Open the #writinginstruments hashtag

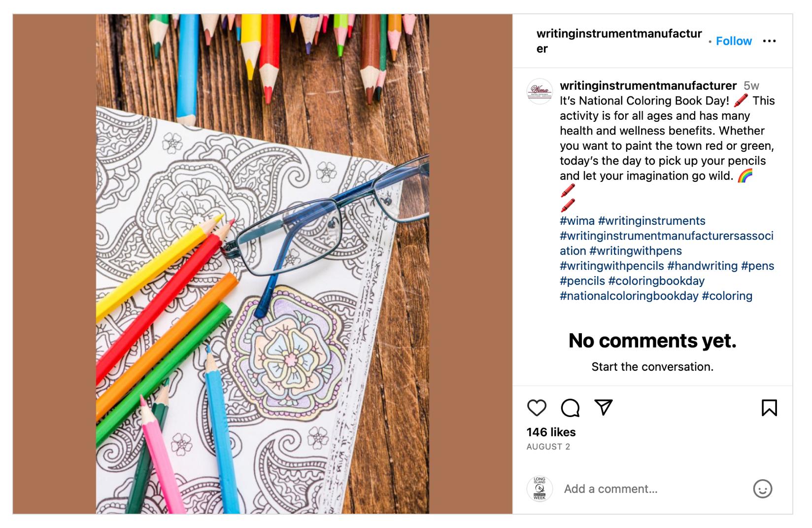point(651,221)
